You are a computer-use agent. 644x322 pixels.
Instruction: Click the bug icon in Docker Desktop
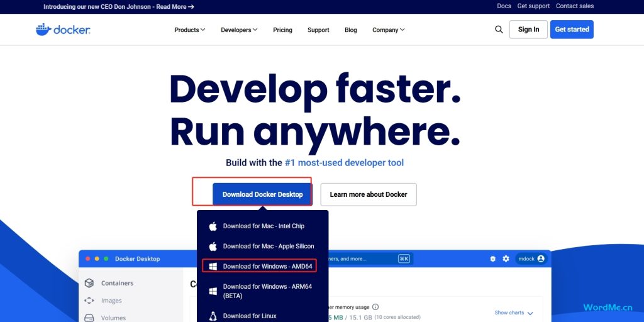(x=493, y=258)
